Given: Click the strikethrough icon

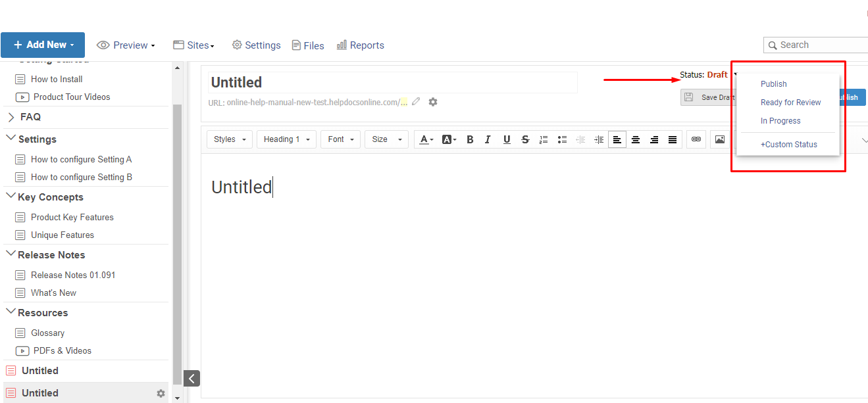Looking at the screenshot, I should 525,139.
